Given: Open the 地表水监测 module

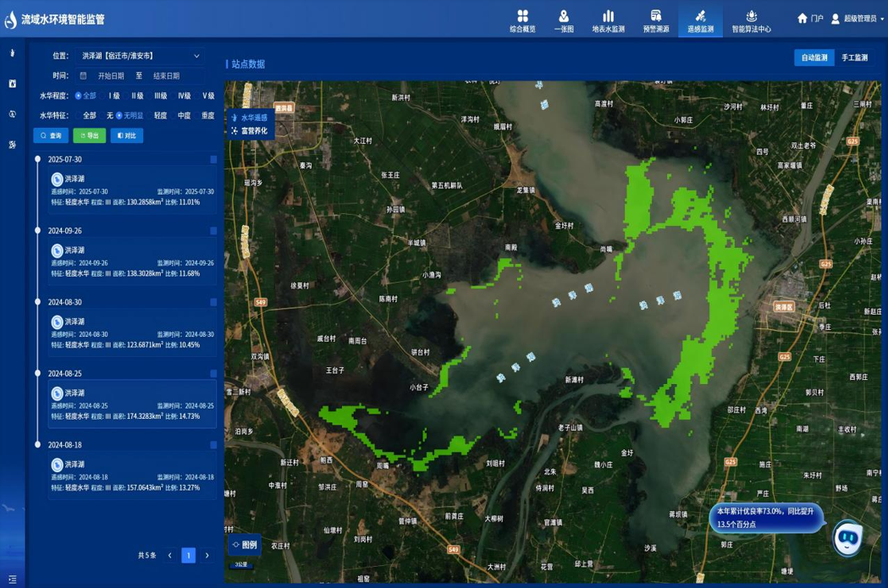Looking at the screenshot, I should (608, 20).
